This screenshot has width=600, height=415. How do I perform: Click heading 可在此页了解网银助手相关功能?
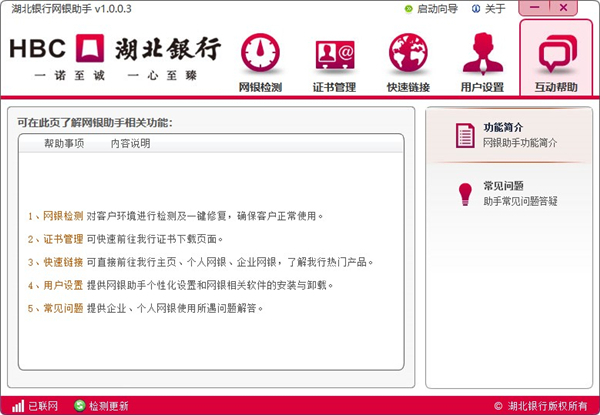point(95,122)
